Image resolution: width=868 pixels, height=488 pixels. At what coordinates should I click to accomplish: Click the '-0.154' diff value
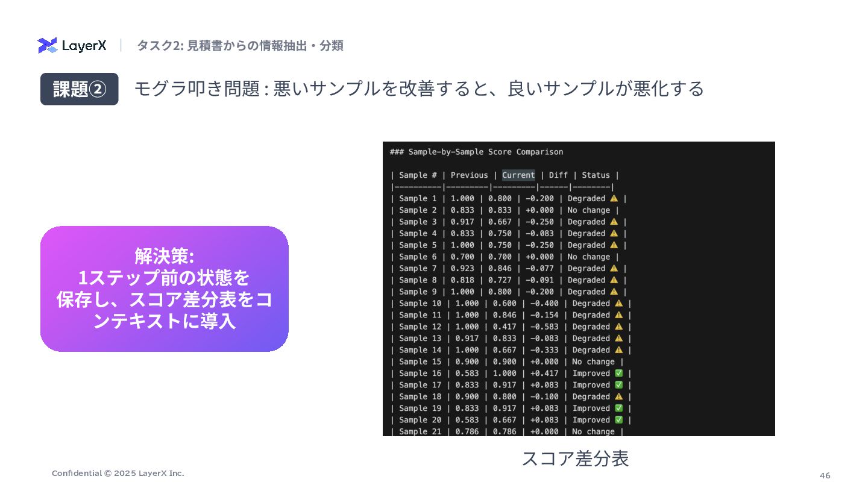point(544,315)
